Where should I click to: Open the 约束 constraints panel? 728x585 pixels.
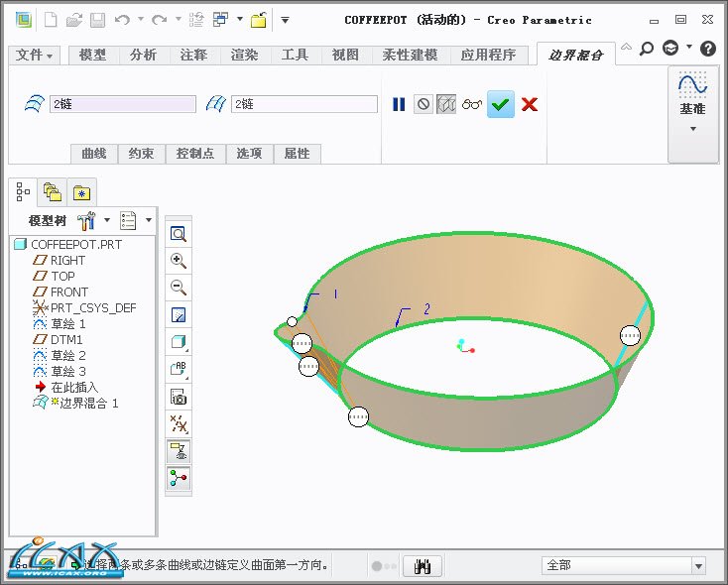(x=142, y=154)
